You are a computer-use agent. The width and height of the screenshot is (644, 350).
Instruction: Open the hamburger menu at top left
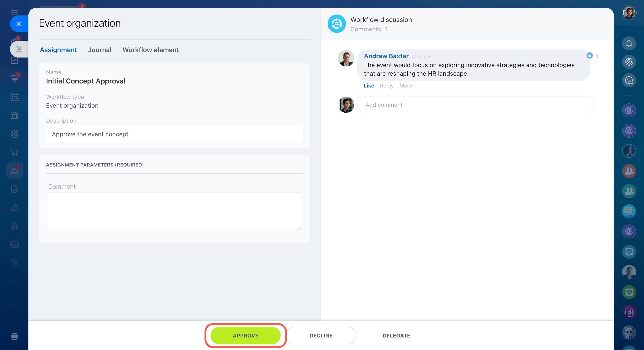coord(15,13)
